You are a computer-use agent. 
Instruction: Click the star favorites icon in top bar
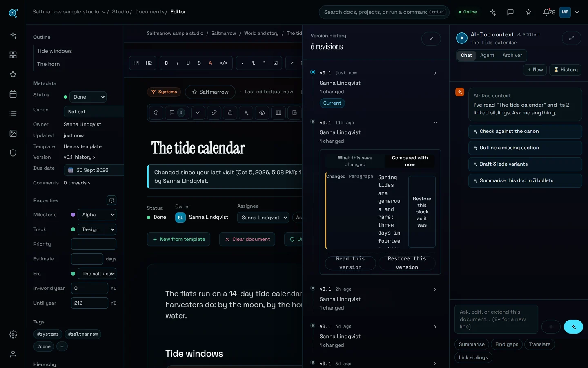tap(529, 12)
